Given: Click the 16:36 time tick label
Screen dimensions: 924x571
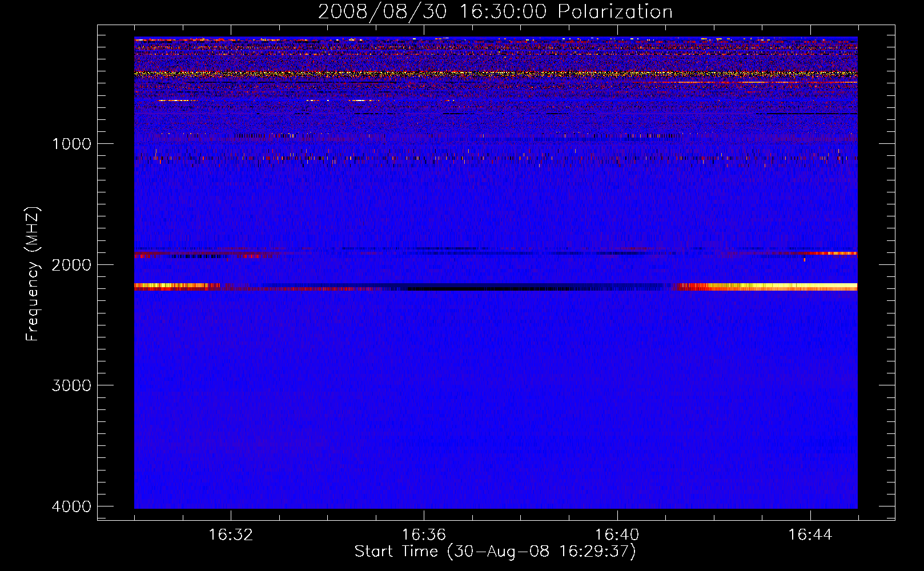Looking at the screenshot, I should (424, 535).
